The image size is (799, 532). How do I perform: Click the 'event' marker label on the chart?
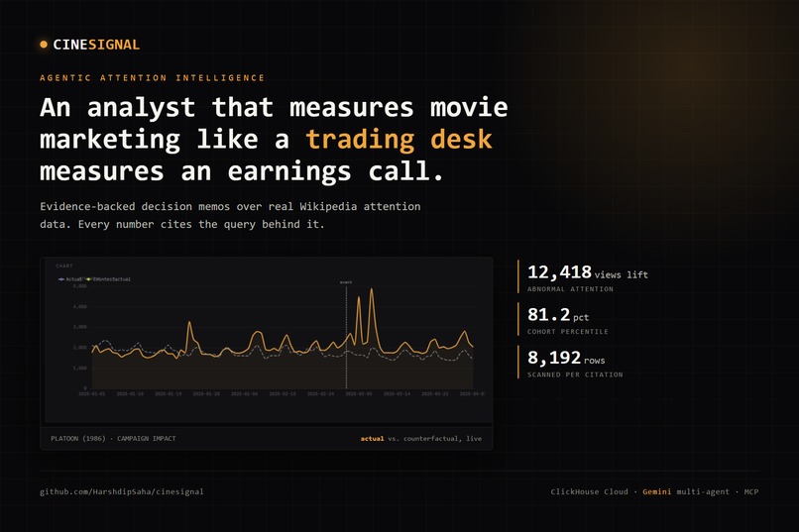point(346,282)
